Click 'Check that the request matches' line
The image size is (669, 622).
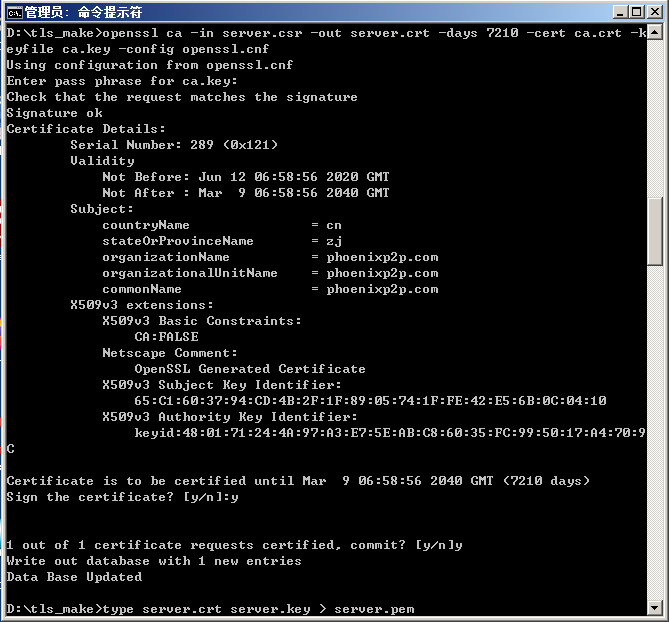182,97
